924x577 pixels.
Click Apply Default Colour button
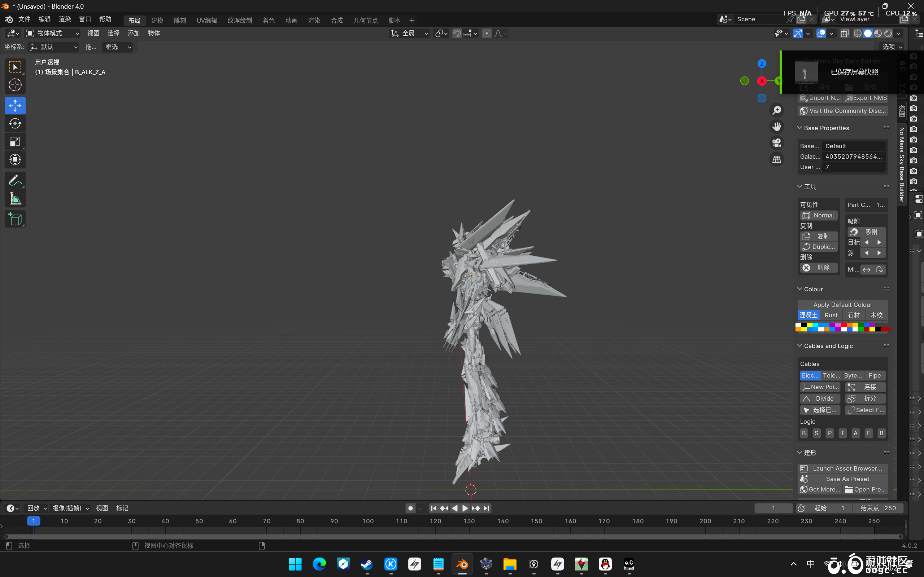(842, 304)
